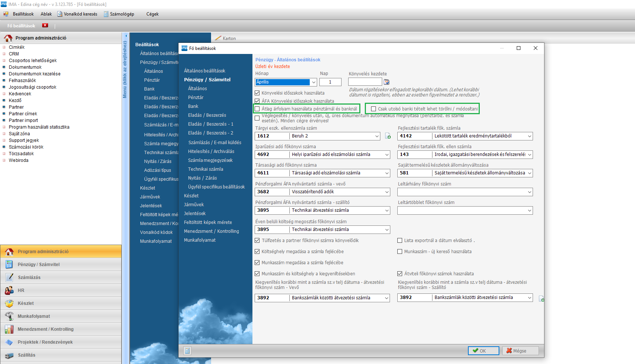The height and width of the screenshot is (364, 635).
Task: Click the Vonalkód keresés toolbar icon
Action: [x=60, y=14]
